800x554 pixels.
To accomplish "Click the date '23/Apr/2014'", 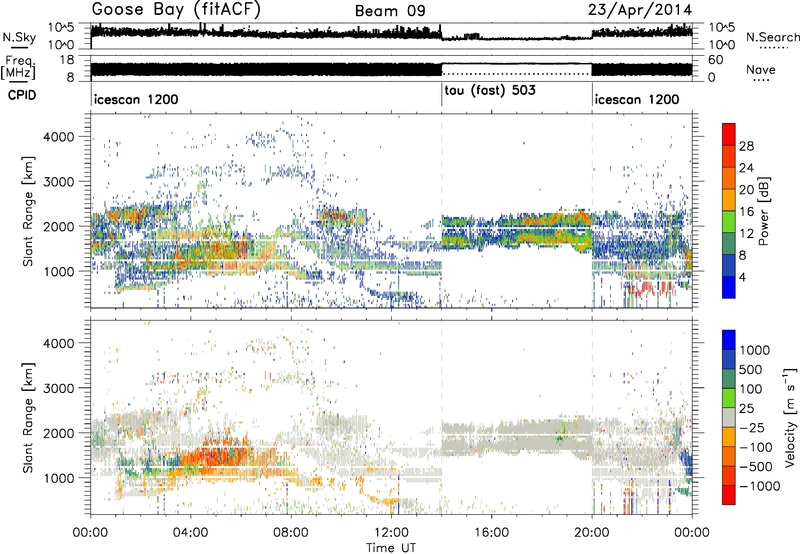I will tap(640, 10).
